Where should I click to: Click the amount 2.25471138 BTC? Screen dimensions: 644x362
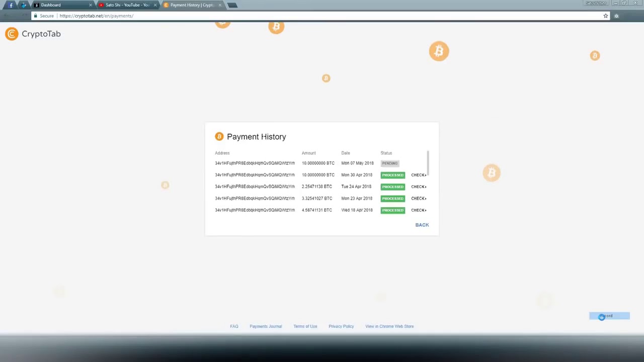pyautogui.click(x=316, y=187)
